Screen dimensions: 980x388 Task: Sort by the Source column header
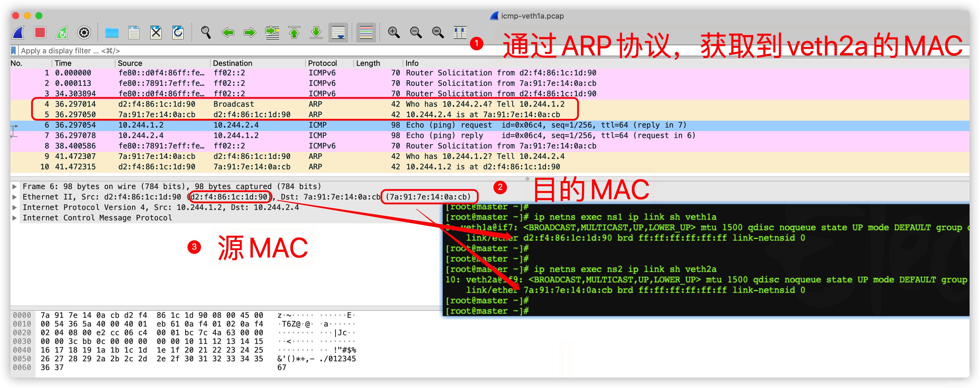(x=163, y=63)
